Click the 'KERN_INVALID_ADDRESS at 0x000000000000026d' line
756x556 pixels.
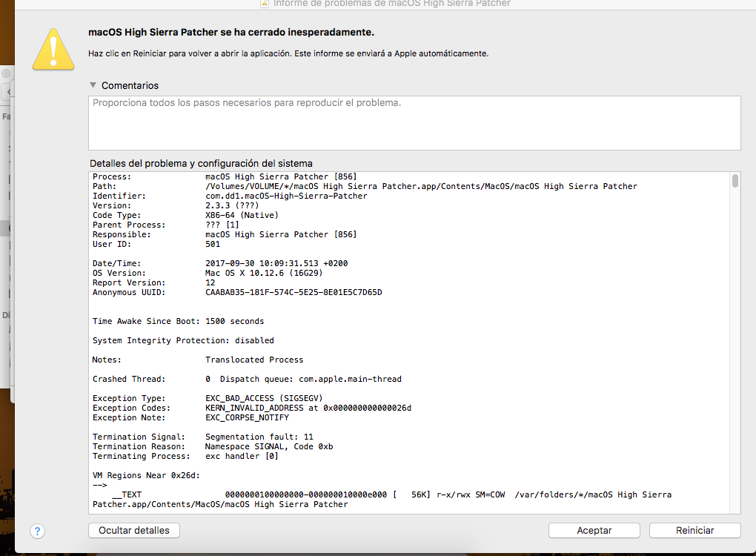pyautogui.click(x=308, y=408)
